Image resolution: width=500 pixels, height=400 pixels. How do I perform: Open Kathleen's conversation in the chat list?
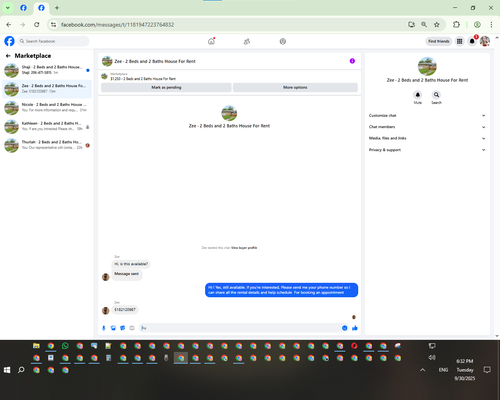pos(47,126)
